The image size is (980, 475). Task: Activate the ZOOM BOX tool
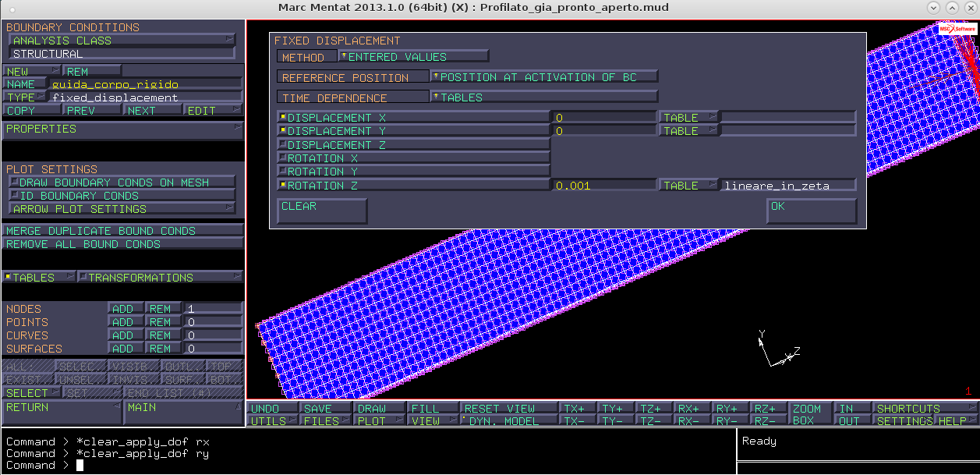tap(809, 414)
